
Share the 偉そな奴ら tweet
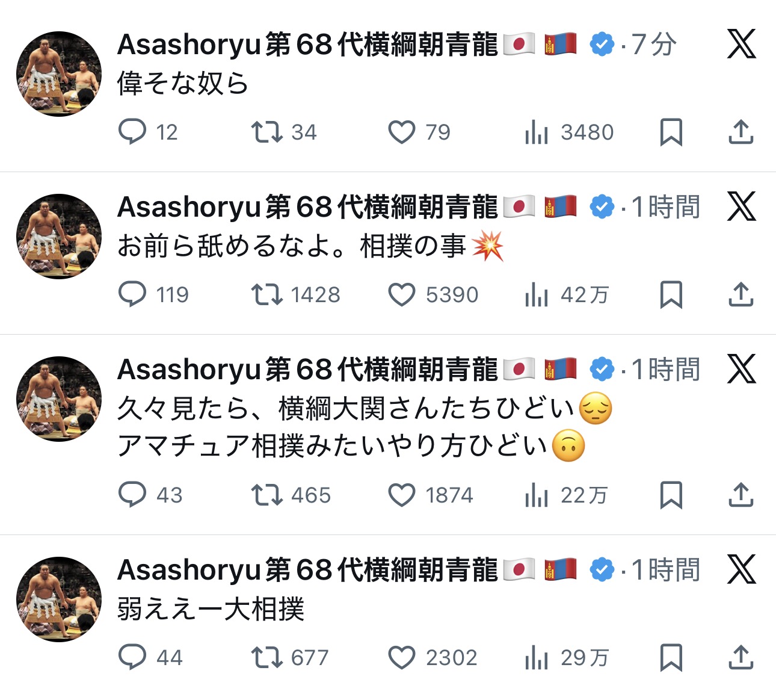click(741, 132)
